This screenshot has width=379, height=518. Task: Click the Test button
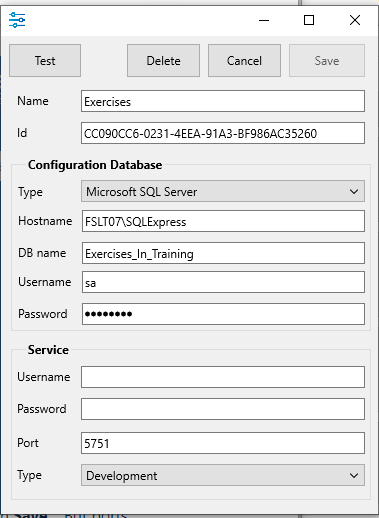tap(45, 61)
